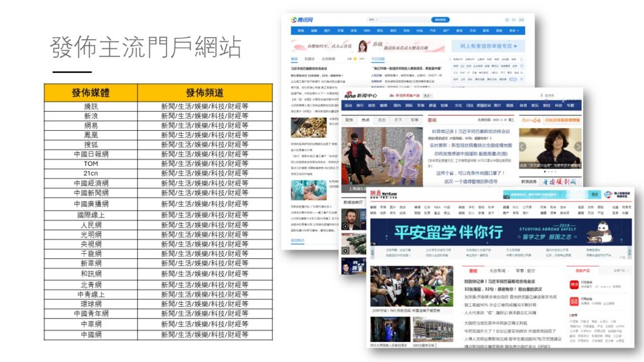This screenshot has width=644, height=362.
Task: Select the 騰訊 cell in the table
Action: [x=91, y=106]
